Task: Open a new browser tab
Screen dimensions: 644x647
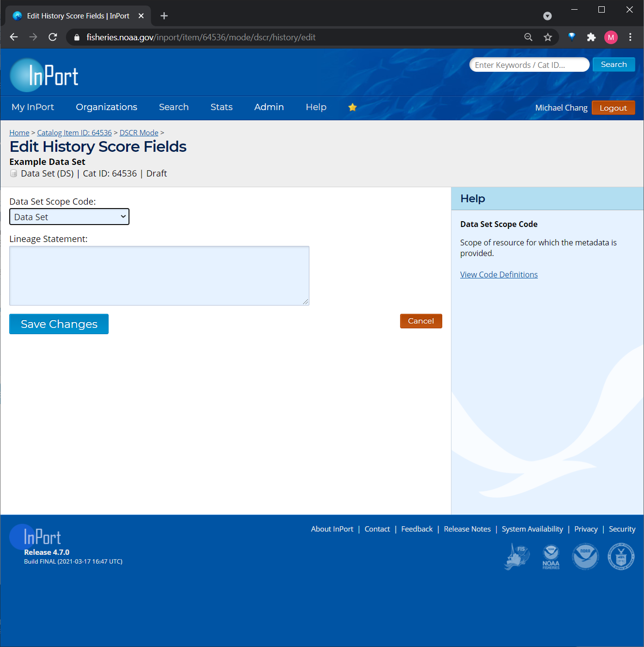Action: pos(164,16)
